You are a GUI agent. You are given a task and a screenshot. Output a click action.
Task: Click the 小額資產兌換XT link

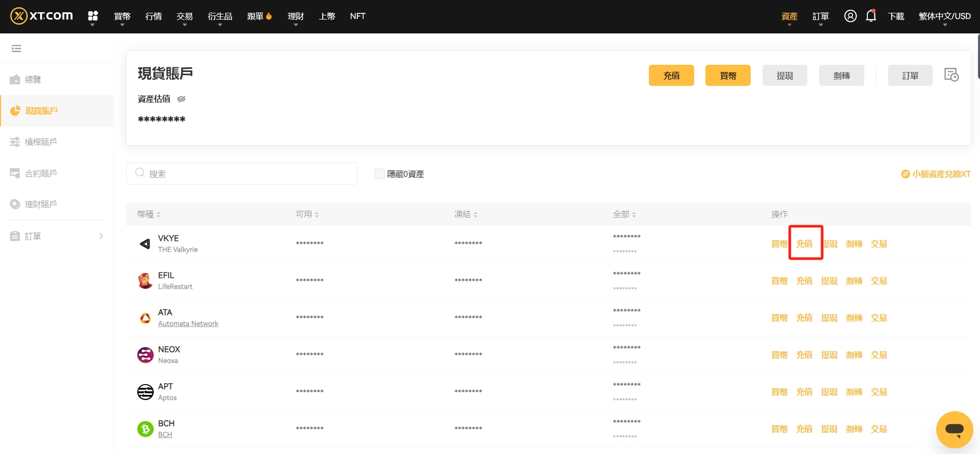click(936, 174)
